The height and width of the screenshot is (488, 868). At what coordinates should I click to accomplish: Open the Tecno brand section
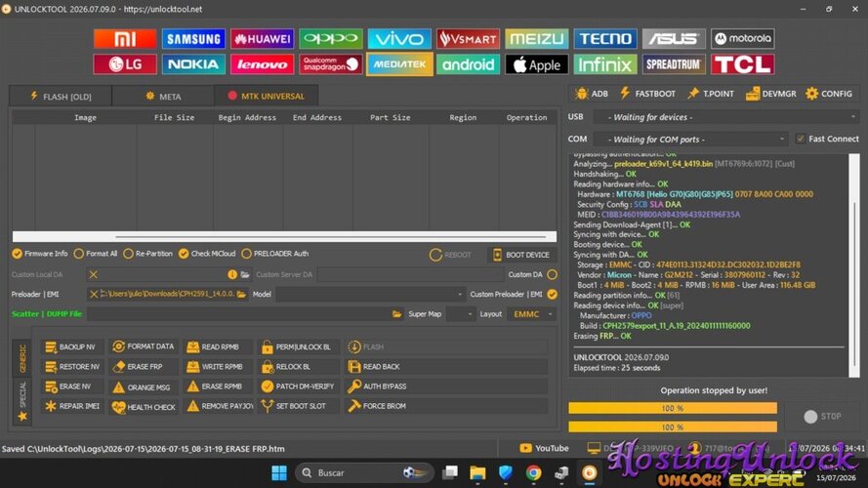(x=605, y=39)
